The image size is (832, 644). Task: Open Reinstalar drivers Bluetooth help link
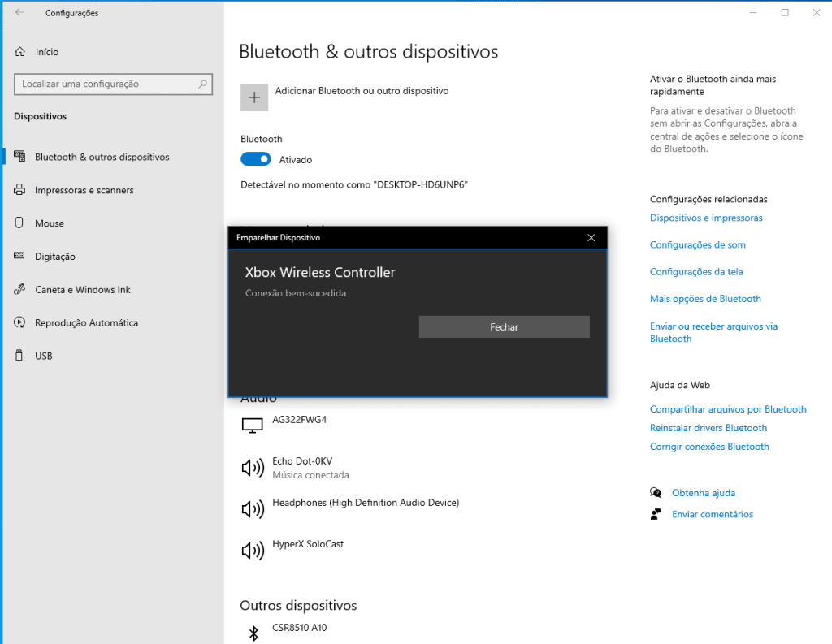tap(708, 428)
